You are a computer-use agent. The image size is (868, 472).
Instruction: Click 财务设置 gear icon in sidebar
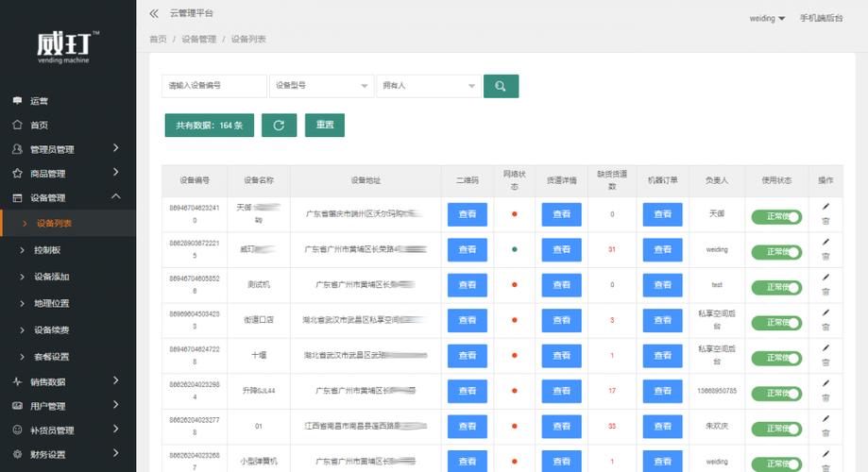(x=17, y=454)
